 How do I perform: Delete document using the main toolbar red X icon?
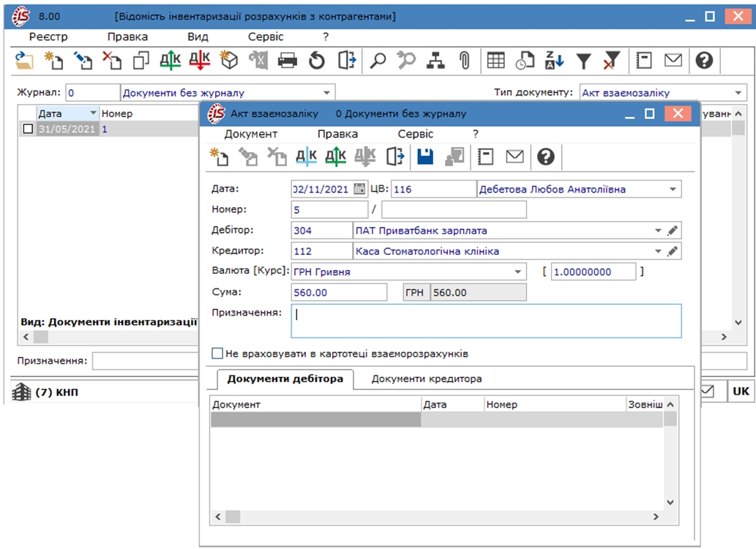(112, 61)
